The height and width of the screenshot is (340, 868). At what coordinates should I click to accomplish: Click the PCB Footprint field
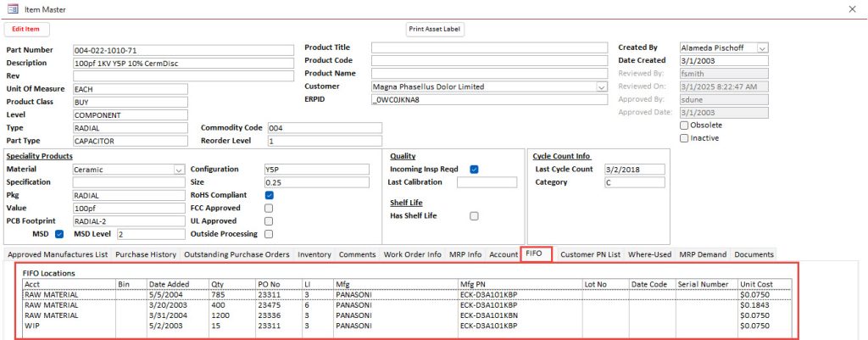[129, 221]
